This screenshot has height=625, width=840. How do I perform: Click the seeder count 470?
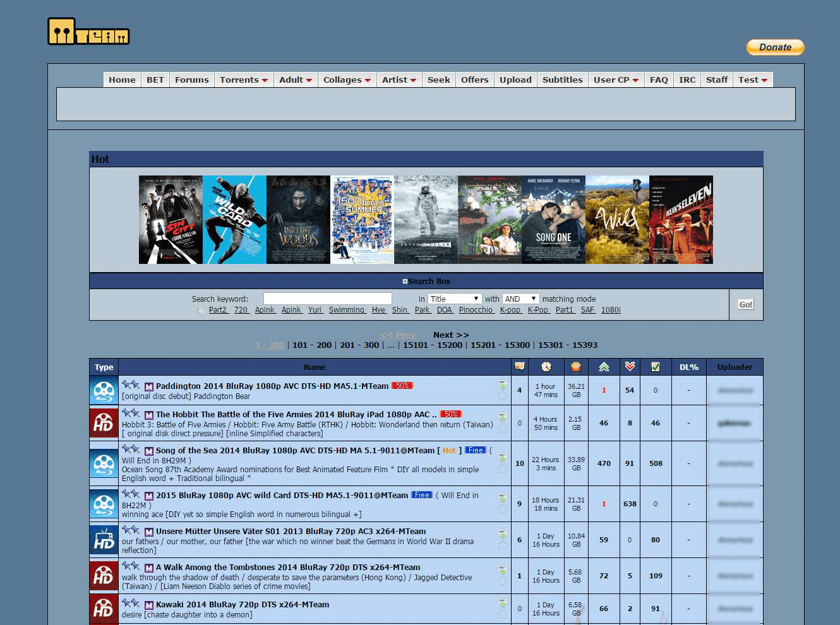click(x=604, y=463)
